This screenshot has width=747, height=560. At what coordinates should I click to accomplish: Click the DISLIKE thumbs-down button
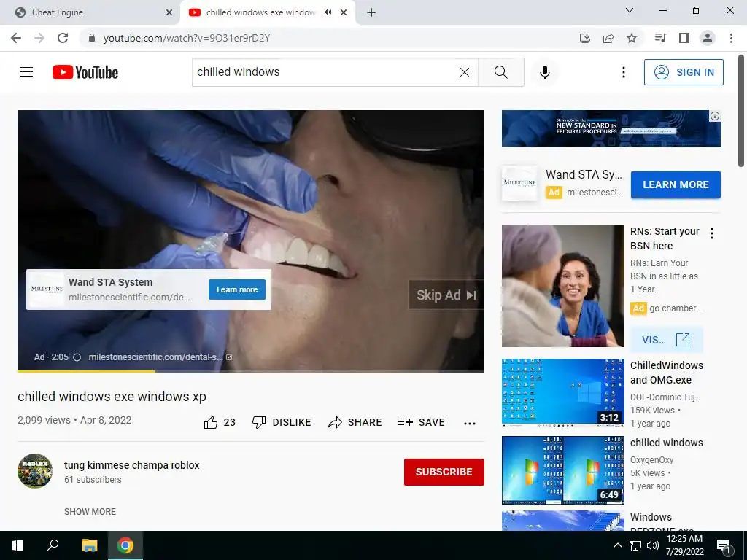(282, 422)
